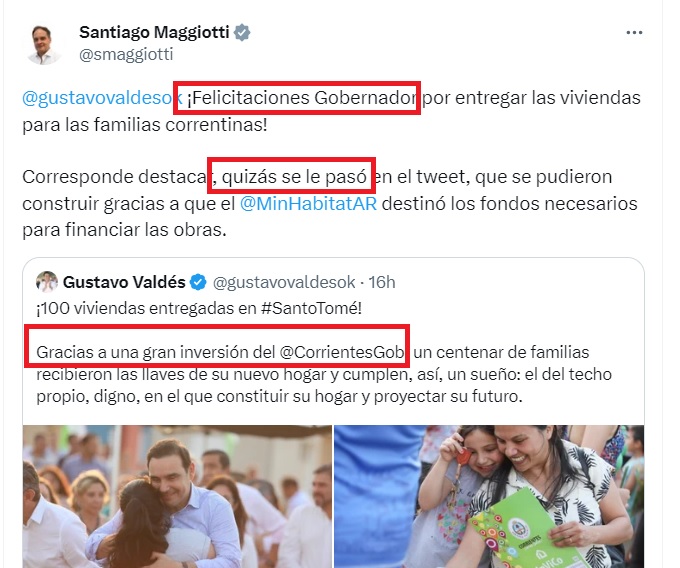
Task: Open the Gustavo Valdés name in quoted tweet
Action: [x=124, y=282]
